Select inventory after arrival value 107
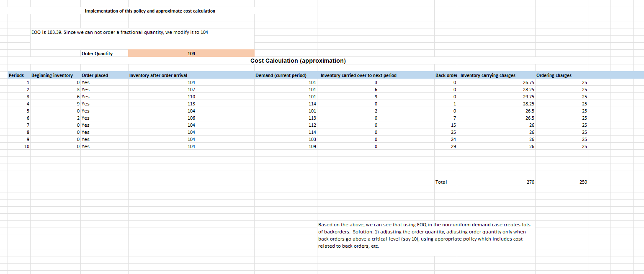 pyautogui.click(x=191, y=90)
